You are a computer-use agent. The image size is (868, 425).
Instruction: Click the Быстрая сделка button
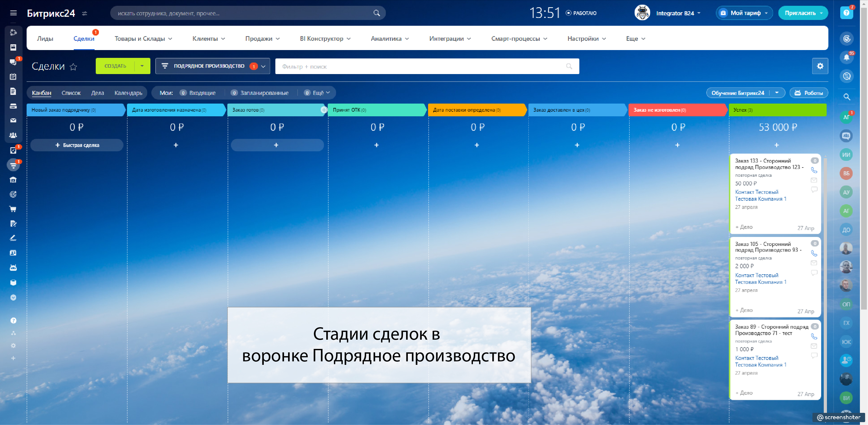[77, 145]
